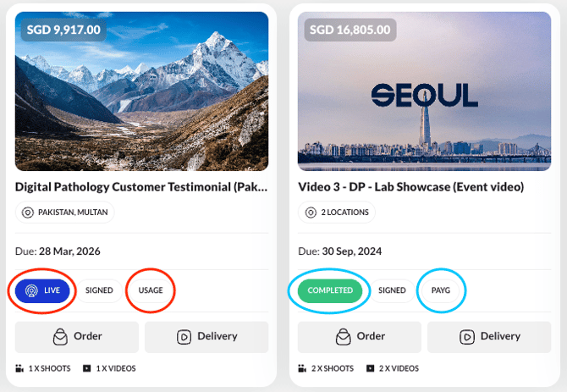Click the SIGNED tag on the Digital Pathology card
This screenshot has width=567, height=392.
click(x=99, y=290)
